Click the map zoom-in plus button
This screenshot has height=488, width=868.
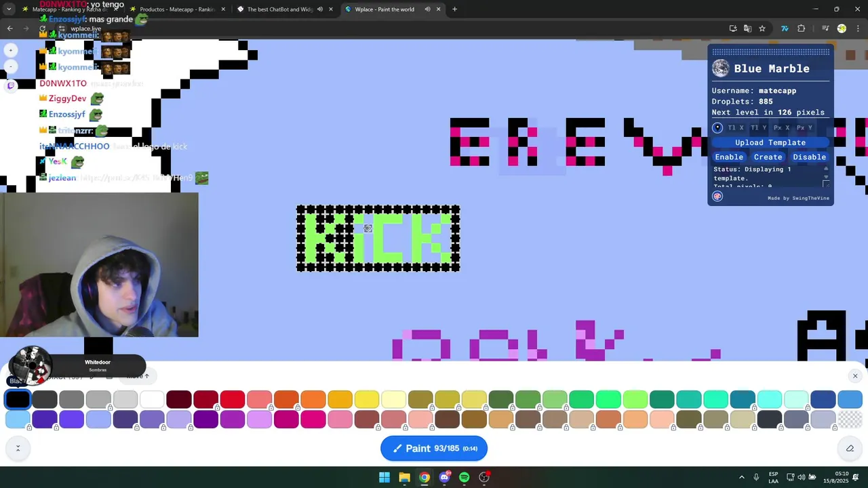tap(11, 50)
